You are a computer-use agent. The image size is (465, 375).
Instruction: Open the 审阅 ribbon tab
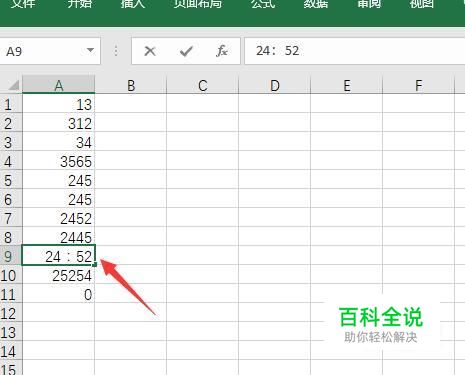(369, 3)
